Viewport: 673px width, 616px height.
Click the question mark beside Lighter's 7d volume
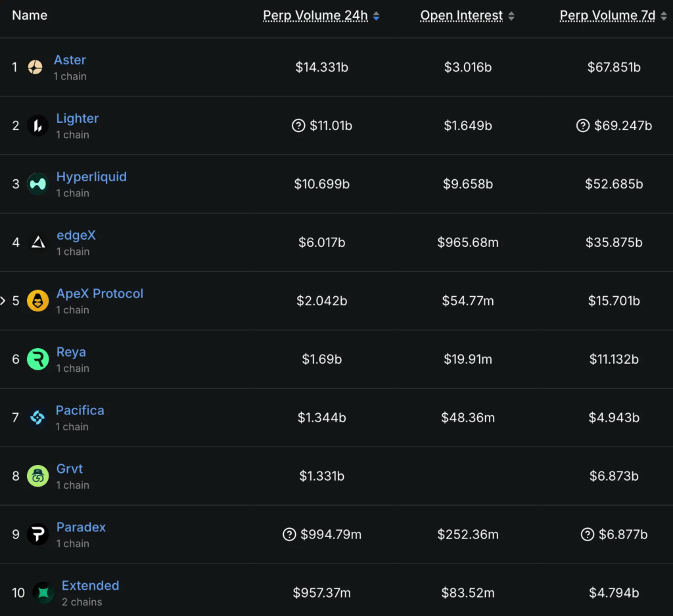tap(583, 125)
